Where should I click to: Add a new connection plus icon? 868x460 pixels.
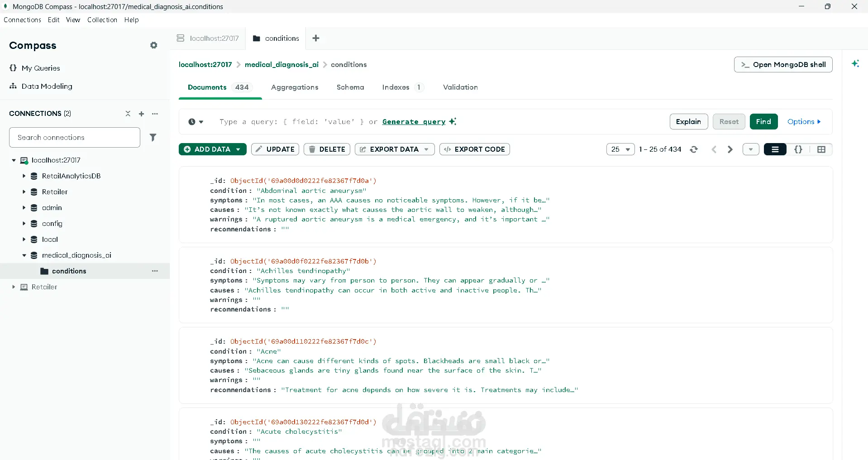click(141, 114)
